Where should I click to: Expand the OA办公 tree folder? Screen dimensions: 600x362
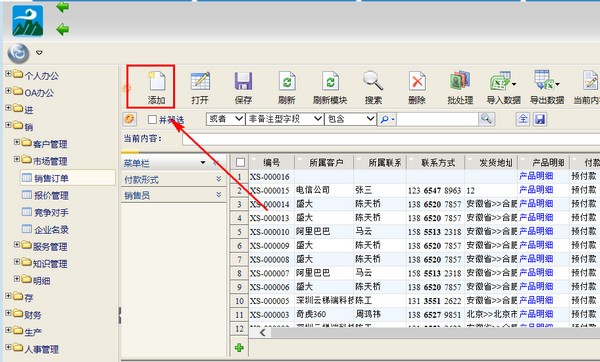click(x=8, y=91)
